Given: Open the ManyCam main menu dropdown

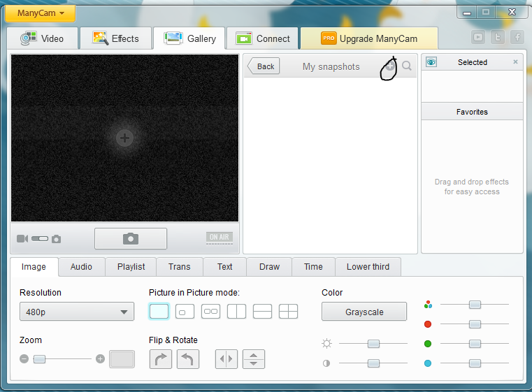Looking at the screenshot, I should click(41, 13).
